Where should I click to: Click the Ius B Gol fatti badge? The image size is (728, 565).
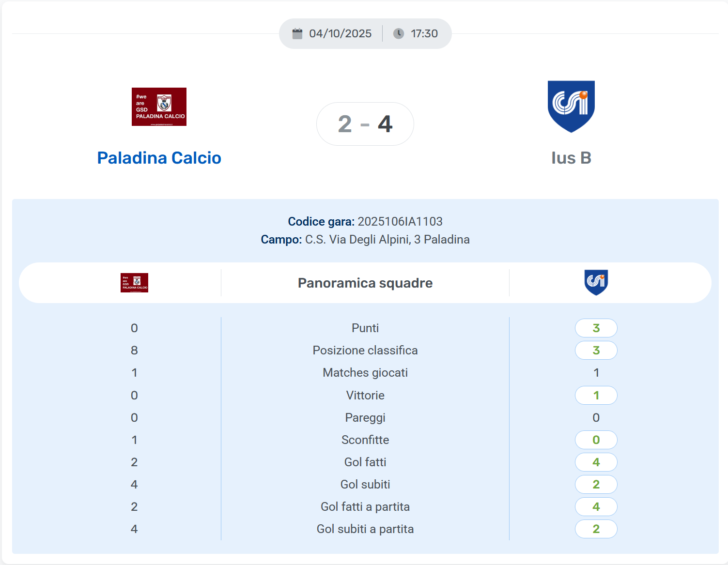coord(596,462)
